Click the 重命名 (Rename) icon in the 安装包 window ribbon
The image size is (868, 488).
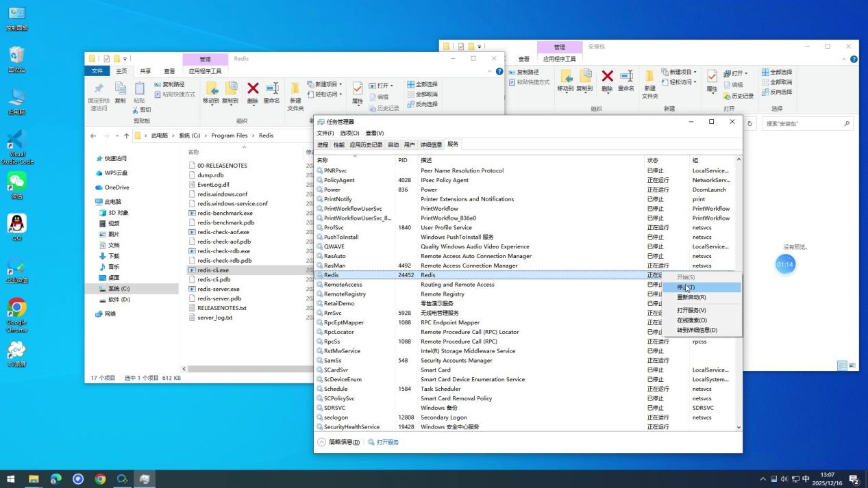pos(625,79)
